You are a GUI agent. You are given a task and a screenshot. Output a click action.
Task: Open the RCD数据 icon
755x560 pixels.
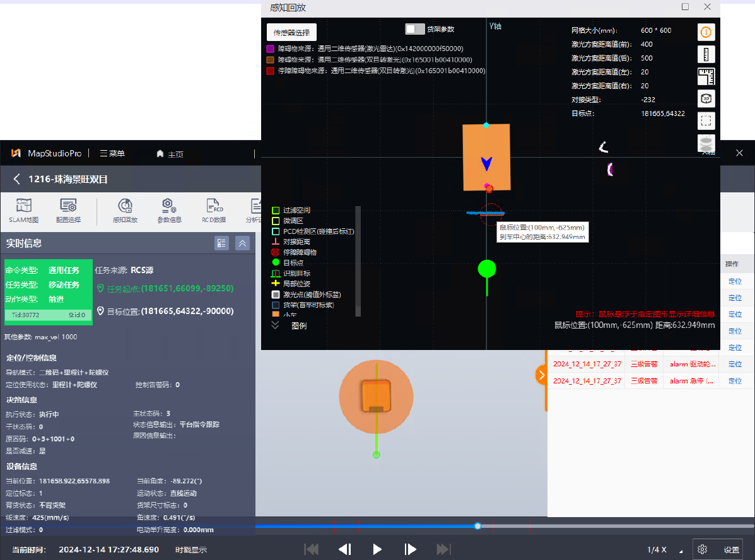(x=214, y=211)
